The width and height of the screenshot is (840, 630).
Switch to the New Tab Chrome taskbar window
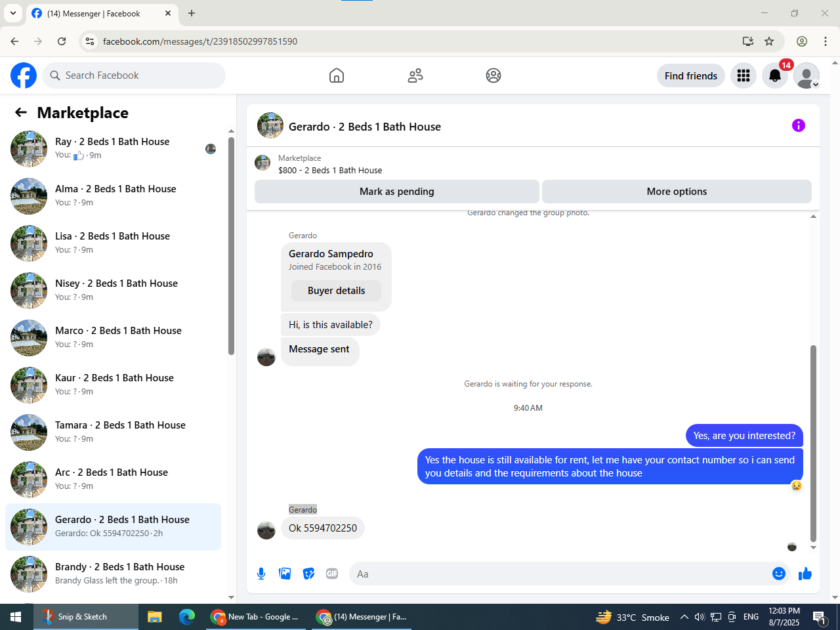coord(255,617)
